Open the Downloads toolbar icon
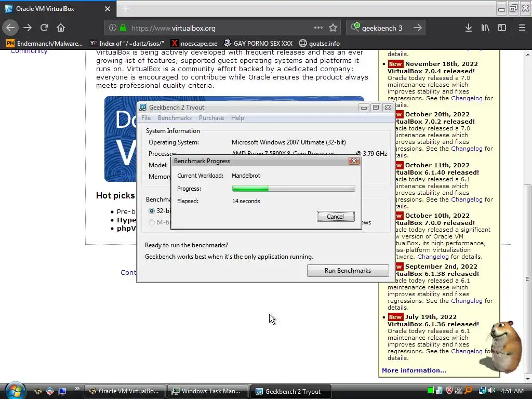Viewport: 532px width, 399px height. 468,28
